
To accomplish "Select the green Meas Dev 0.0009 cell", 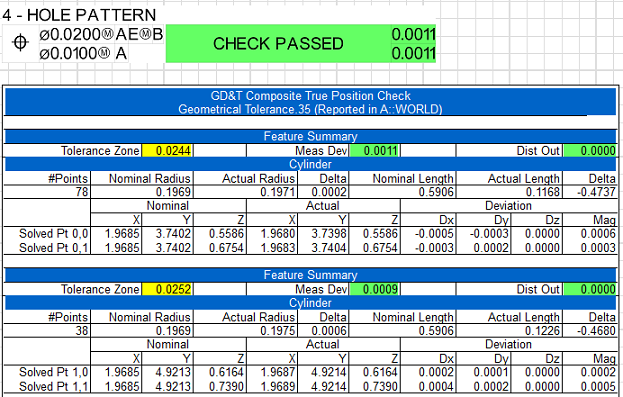I will pos(374,289).
